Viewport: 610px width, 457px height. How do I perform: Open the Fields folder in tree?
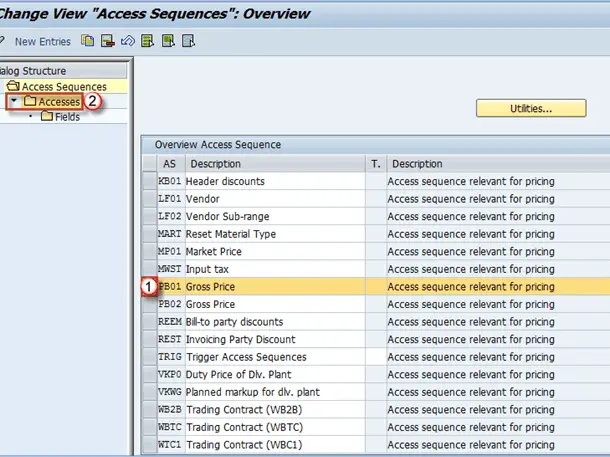coord(67,117)
